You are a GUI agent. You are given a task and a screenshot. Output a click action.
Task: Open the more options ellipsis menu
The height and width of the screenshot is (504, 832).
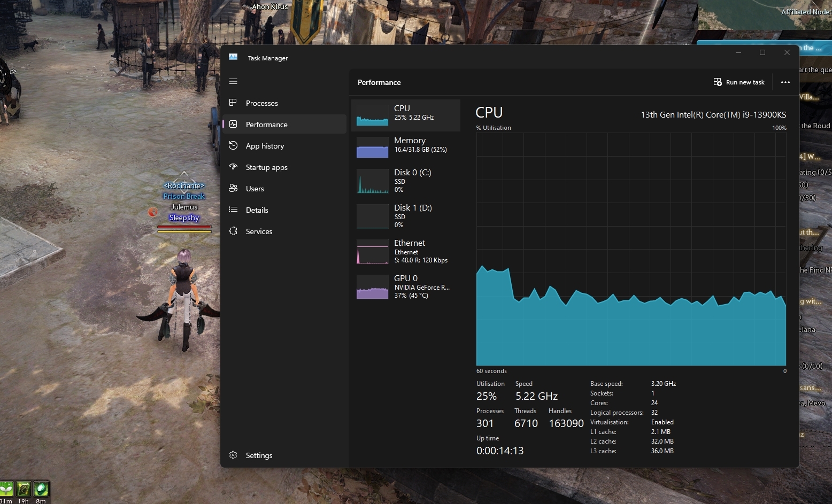(785, 82)
